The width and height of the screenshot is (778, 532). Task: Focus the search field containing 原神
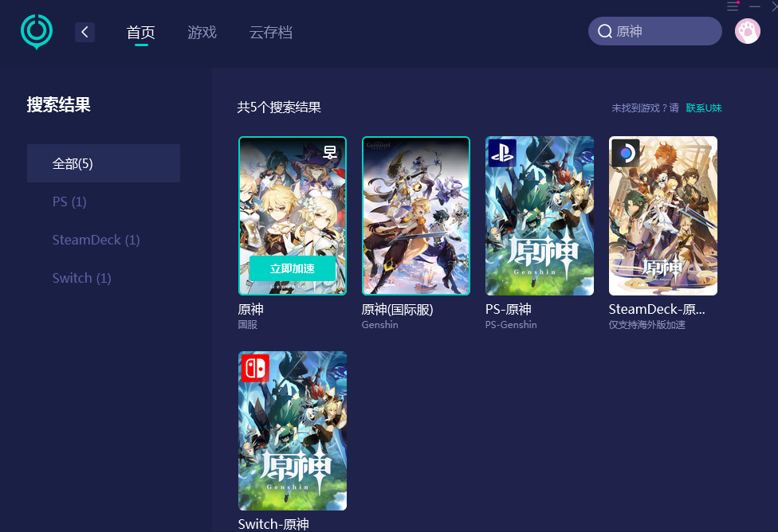655,31
